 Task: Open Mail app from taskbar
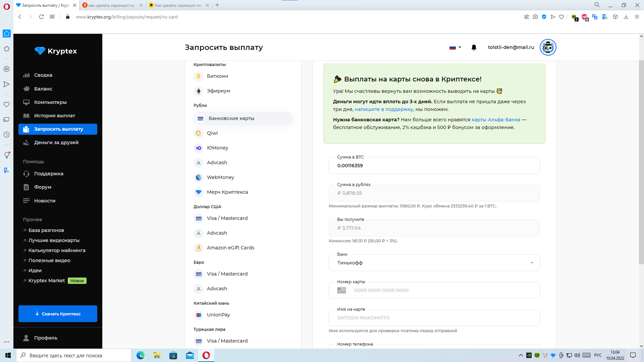click(x=190, y=355)
